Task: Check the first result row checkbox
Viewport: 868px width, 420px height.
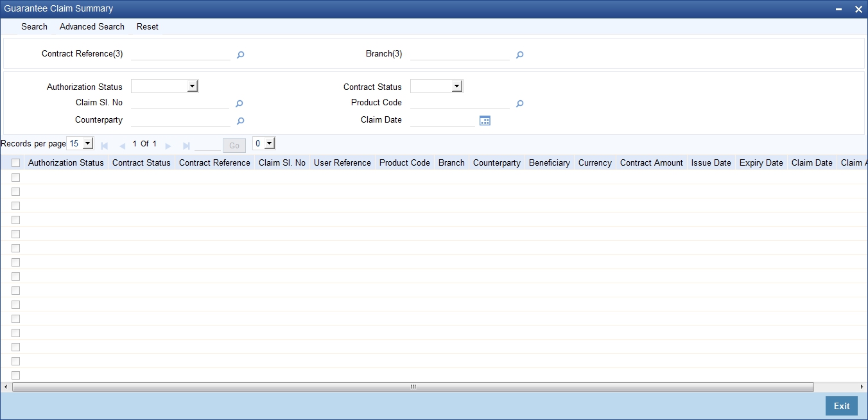Action: click(x=16, y=177)
